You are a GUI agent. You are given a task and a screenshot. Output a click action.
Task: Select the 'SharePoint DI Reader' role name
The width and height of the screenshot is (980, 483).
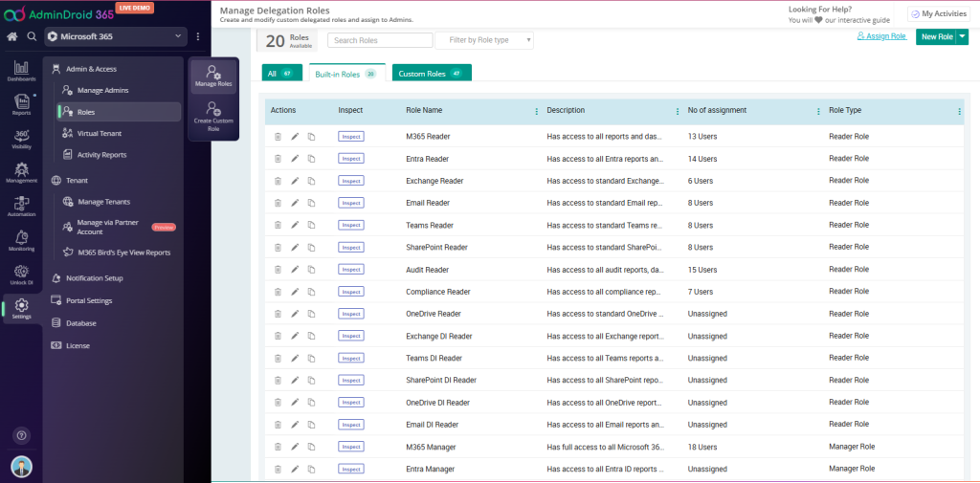(441, 380)
